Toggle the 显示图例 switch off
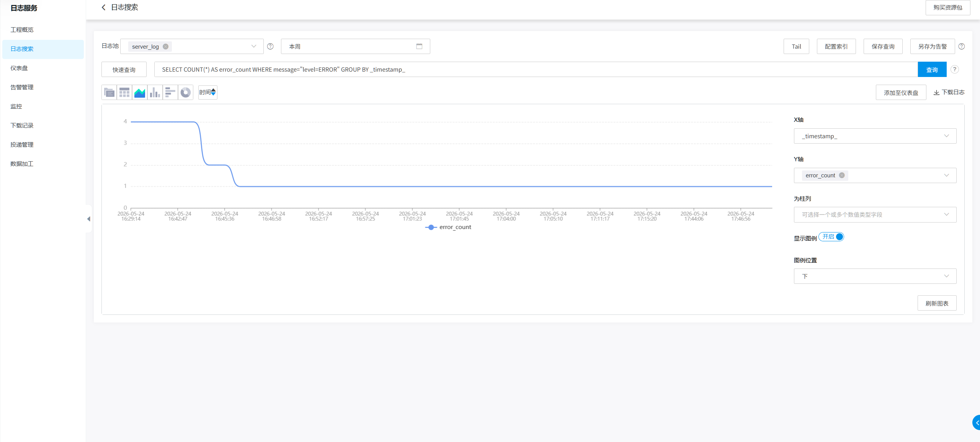The height and width of the screenshot is (442, 980). [831, 237]
